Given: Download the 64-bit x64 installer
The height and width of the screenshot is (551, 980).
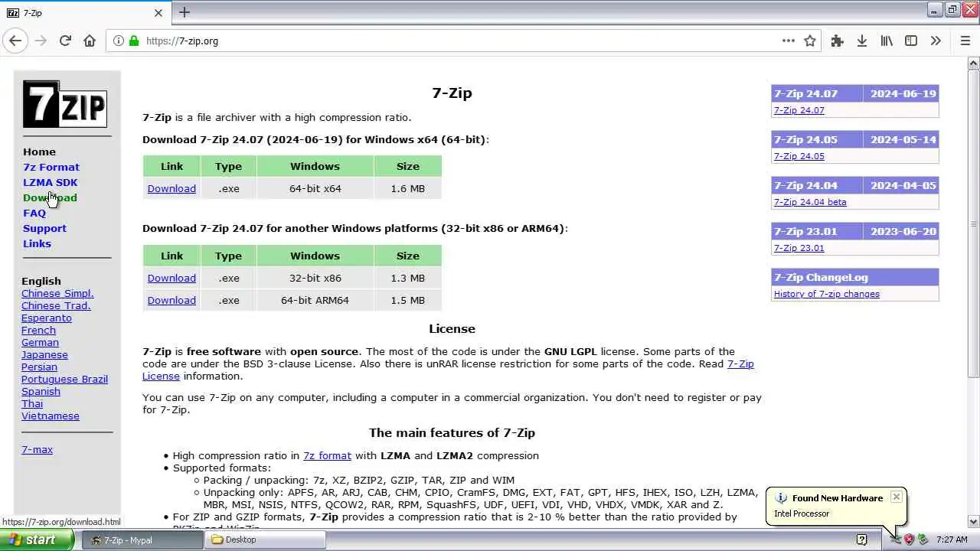Looking at the screenshot, I should [171, 188].
